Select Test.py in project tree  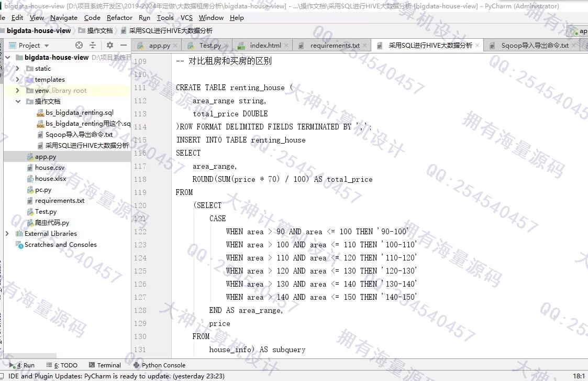(x=42, y=212)
